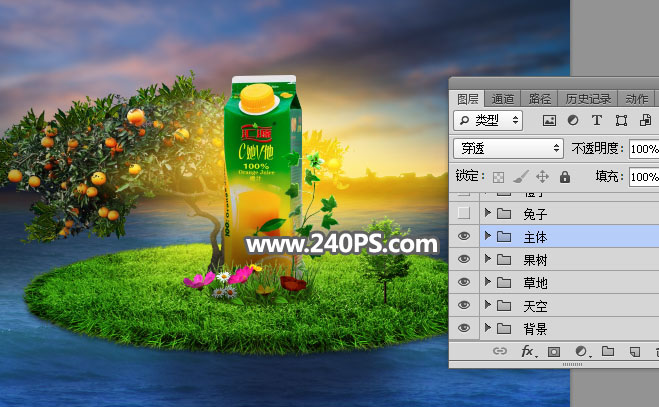The height and width of the screenshot is (407, 659).
Task: Expand the 果树 layer group
Action: (x=488, y=260)
